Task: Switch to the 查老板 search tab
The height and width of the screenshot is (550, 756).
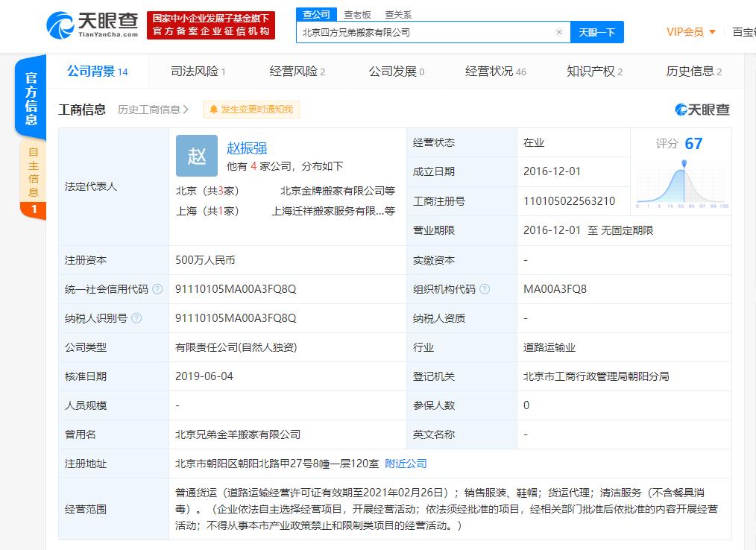Action: [357, 15]
